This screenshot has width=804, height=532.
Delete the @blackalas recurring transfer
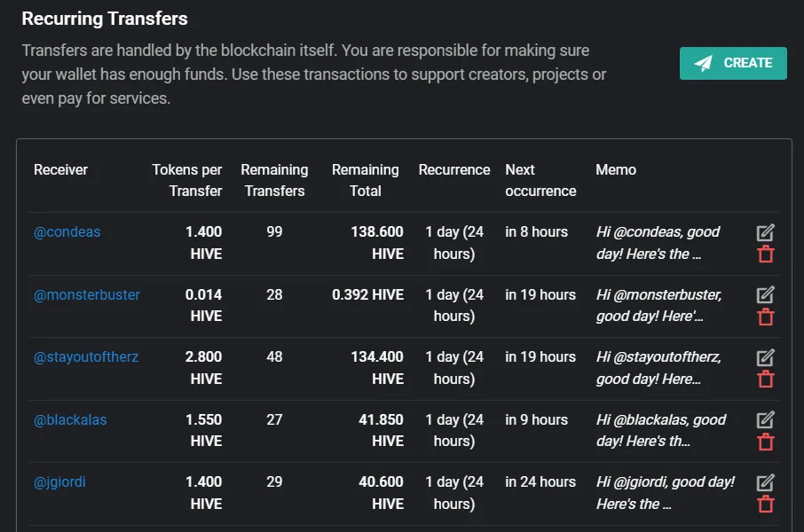coord(766,442)
